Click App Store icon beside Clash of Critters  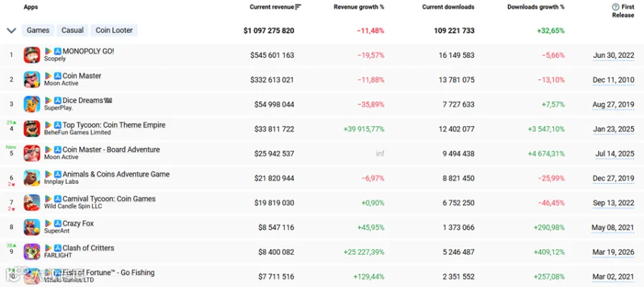pos(57,248)
